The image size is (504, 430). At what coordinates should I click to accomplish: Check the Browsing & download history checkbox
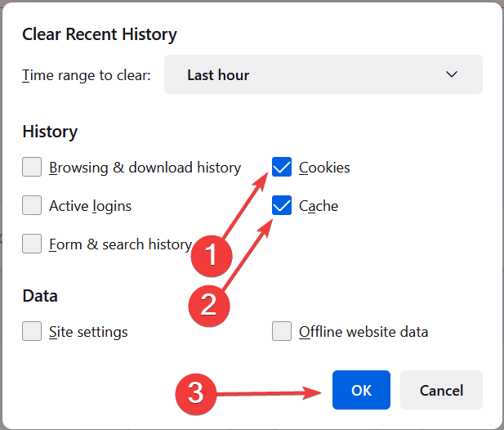click(x=32, y=167)
